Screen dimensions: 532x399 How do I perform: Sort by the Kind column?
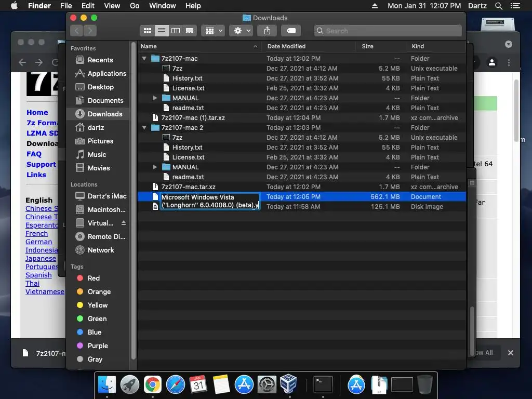click(435, 46)
